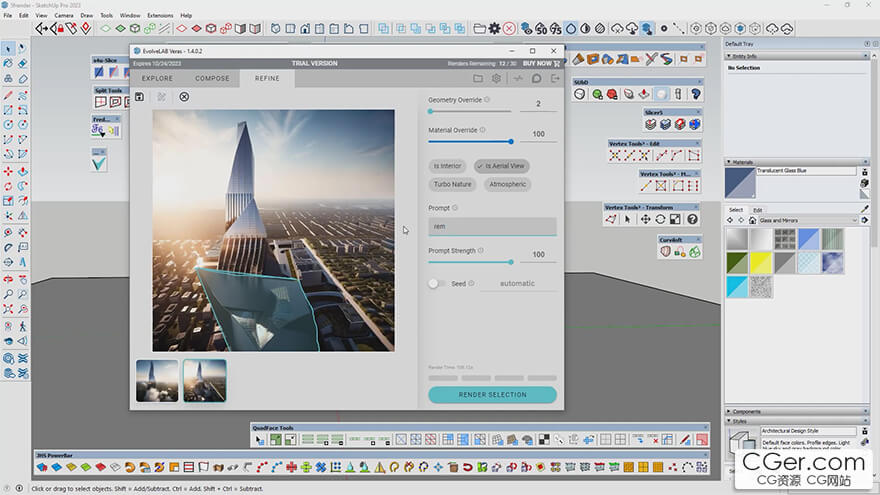Switch to the Edit tab in Materials
Viewport: 880px width, 495px height.
click(757, 210)
